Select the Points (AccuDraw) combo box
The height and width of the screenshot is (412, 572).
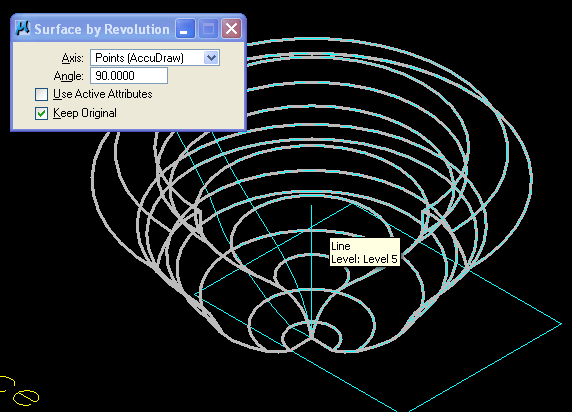155,58
